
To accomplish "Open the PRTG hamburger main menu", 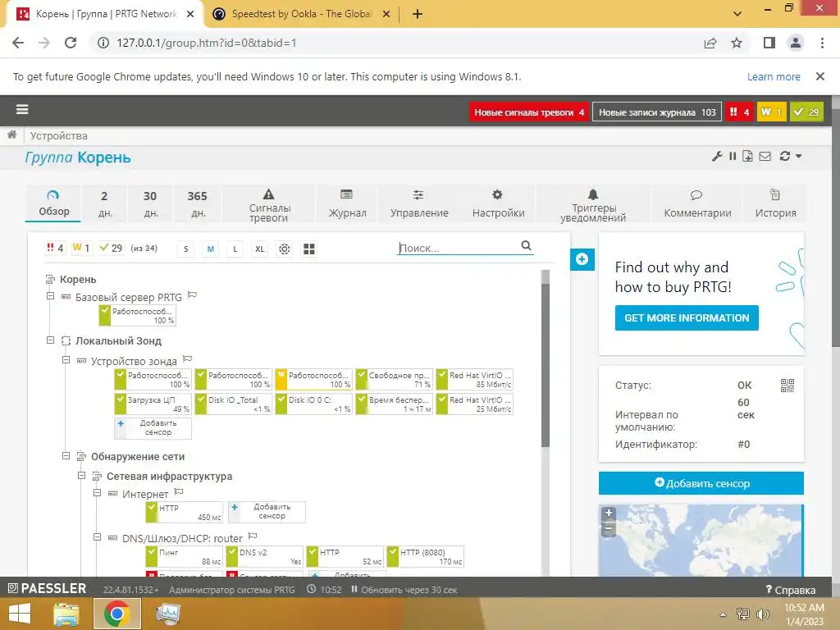I will click(x=22, y=110).
